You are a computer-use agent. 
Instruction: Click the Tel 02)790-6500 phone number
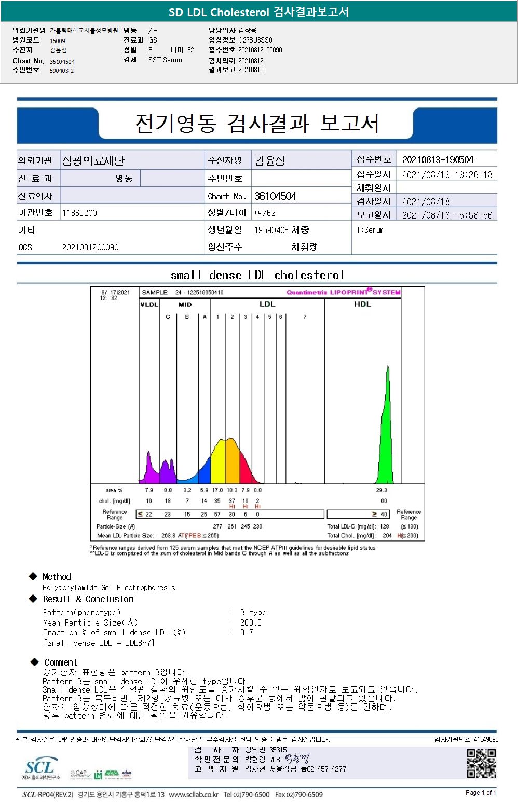click(x=247, y=794)
